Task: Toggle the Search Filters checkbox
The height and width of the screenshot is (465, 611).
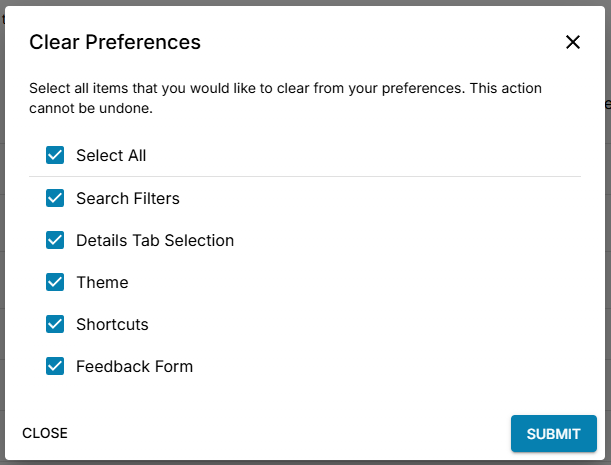Action: tap(55, 198)
